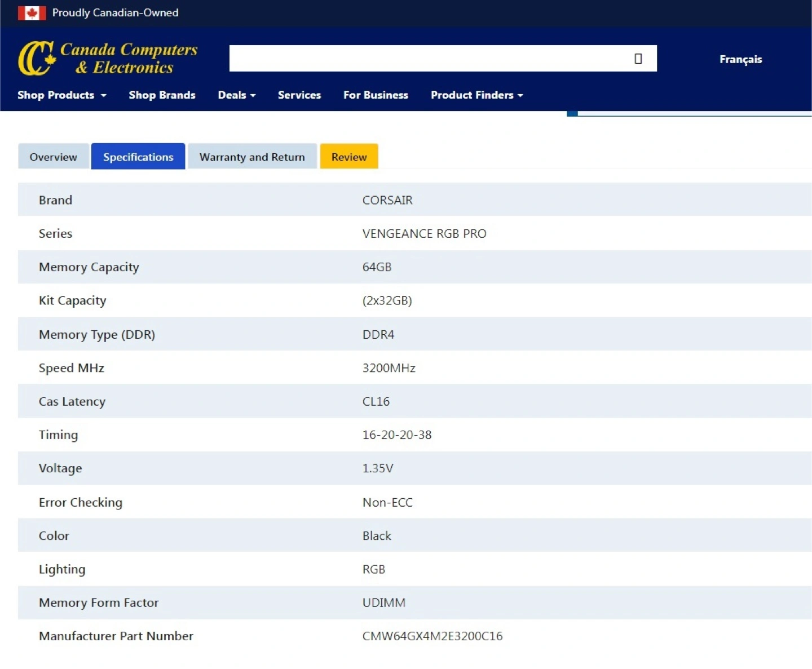Switch language to Français
This screenshot has width=812, height=669.
click(x=740, y=59)
